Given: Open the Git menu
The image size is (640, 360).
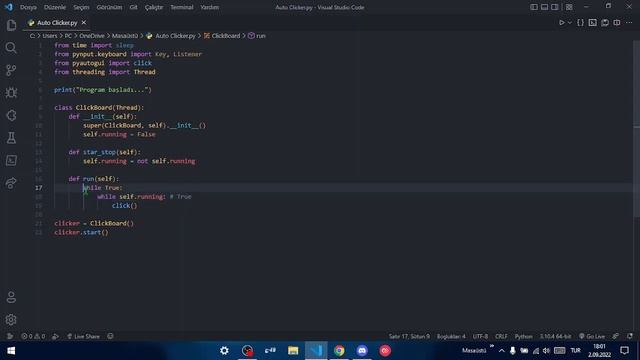Looking at the screenshot, I should pos(133,7).
